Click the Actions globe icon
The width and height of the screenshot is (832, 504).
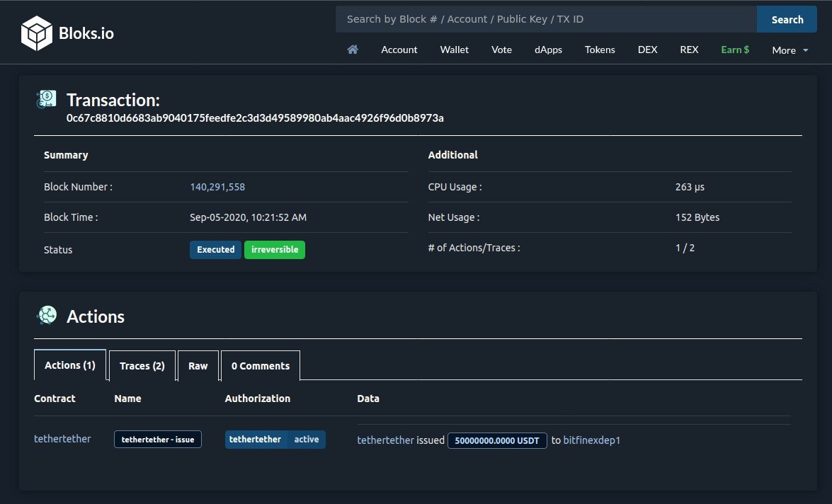(x=47, y=315)
